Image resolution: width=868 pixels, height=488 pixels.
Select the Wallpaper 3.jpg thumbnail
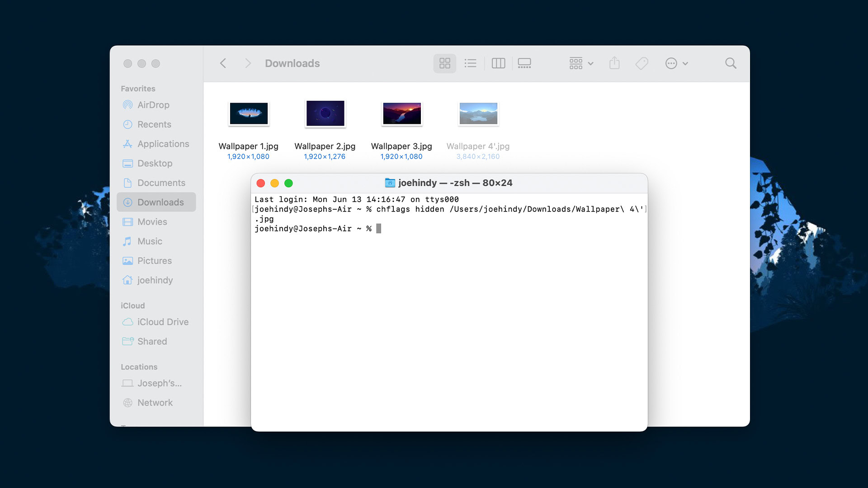[x=401, y=113]
